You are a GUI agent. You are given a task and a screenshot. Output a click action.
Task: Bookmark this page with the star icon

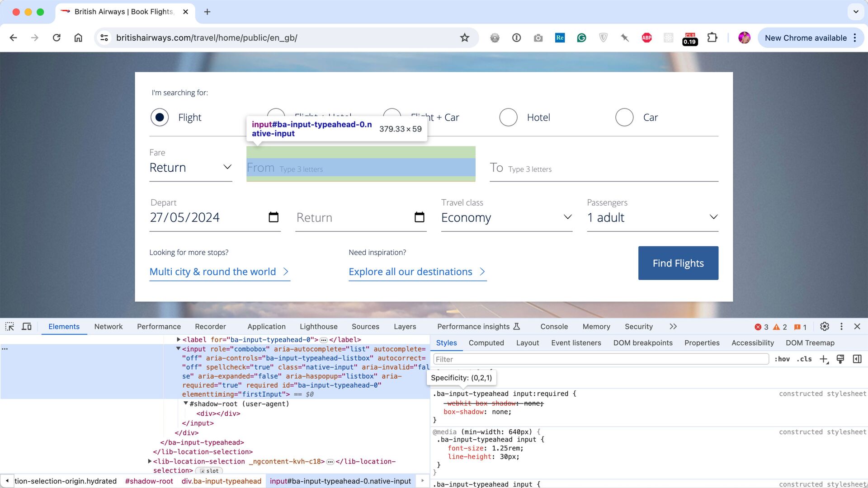point(465,38)
